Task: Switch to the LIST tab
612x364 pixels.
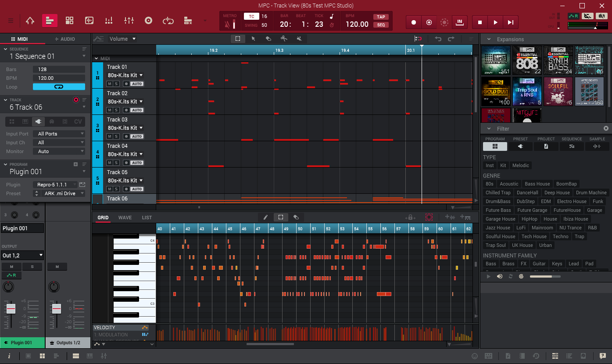Action: (147, 218)
